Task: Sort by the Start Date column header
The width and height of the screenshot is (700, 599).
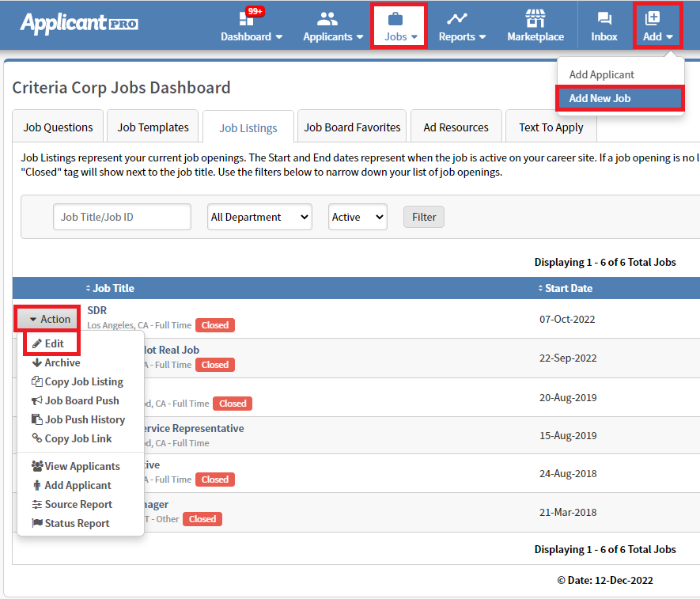Action: (x=568, y=288)
